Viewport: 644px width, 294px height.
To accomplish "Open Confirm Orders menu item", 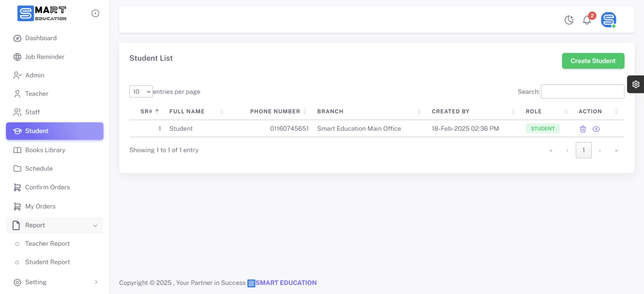I will [54, 187].
